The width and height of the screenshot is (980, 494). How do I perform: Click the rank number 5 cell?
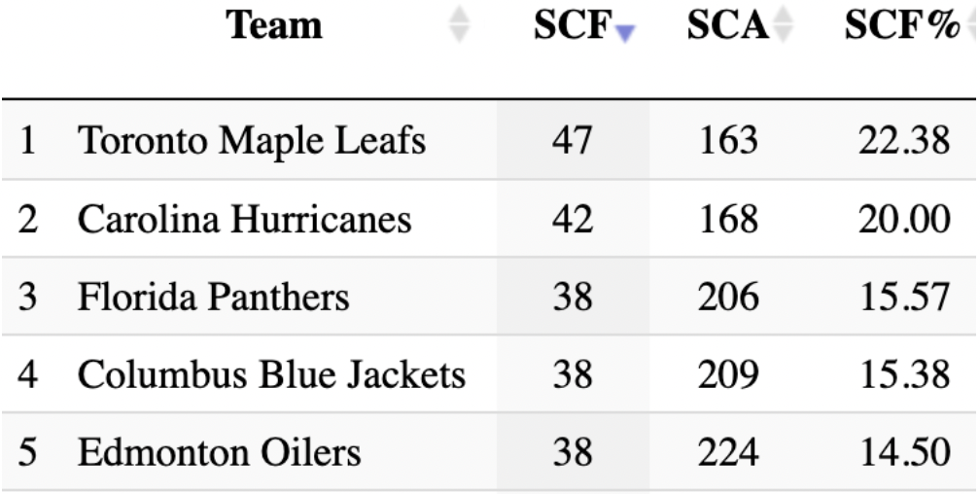[x=29, y=452]
